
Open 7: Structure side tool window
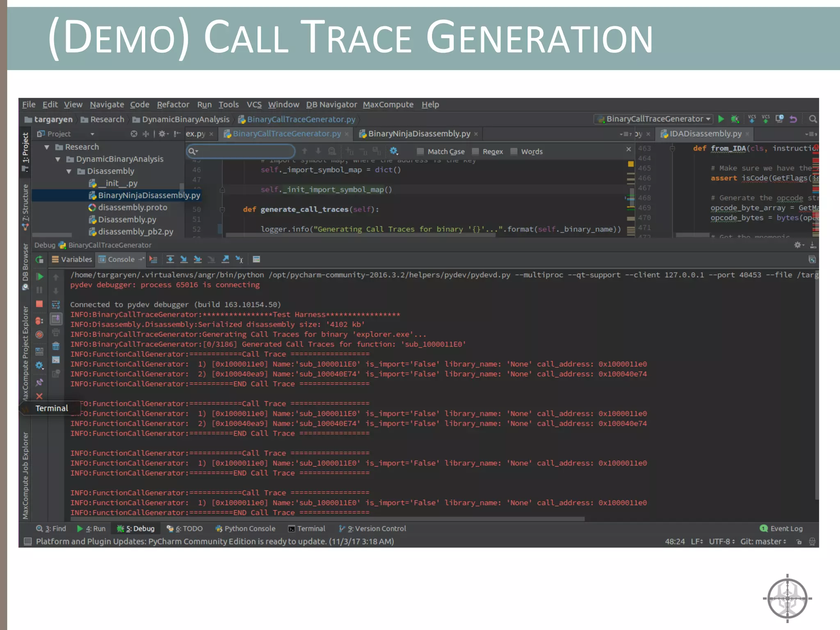pos(25,208)
